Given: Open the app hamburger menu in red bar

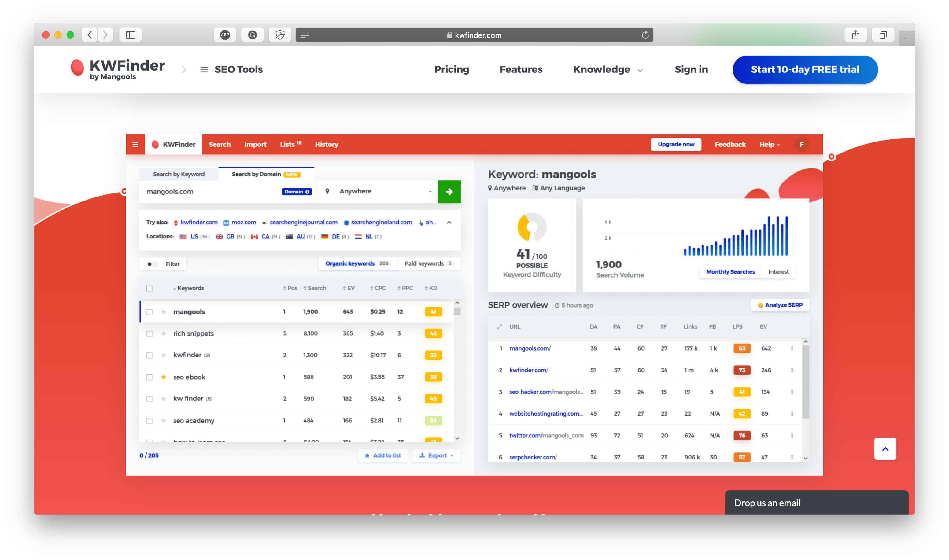Looking at the screenshot, I should coord(135,145).
